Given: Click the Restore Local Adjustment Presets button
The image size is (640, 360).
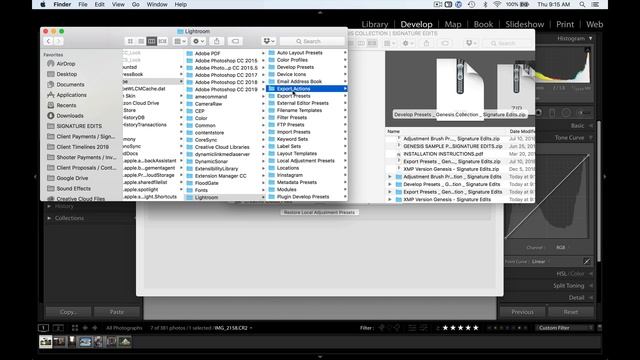Looking at the screenshot, I should click(x=320, y=212).
